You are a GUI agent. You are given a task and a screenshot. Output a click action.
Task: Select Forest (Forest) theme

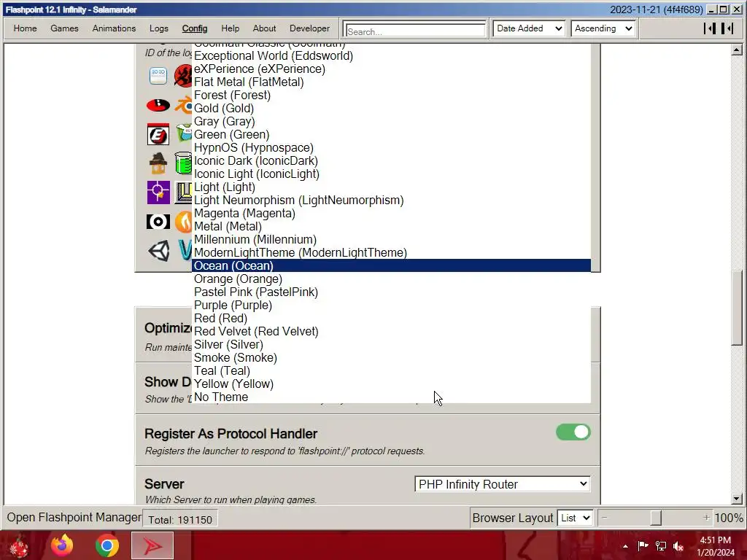tap(391, 96)
